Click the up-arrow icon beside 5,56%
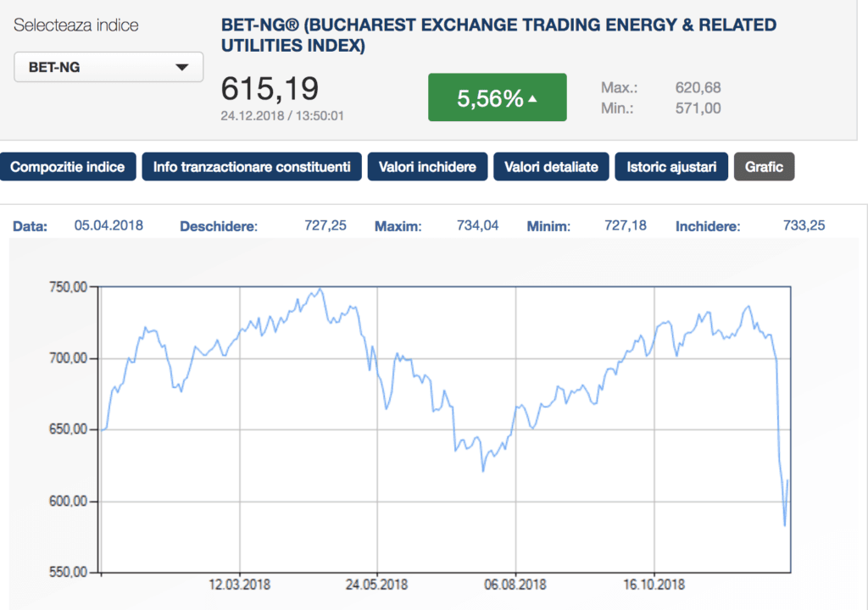Image resolution: width=868 pixels, height=610 pixels. (532, 98)
